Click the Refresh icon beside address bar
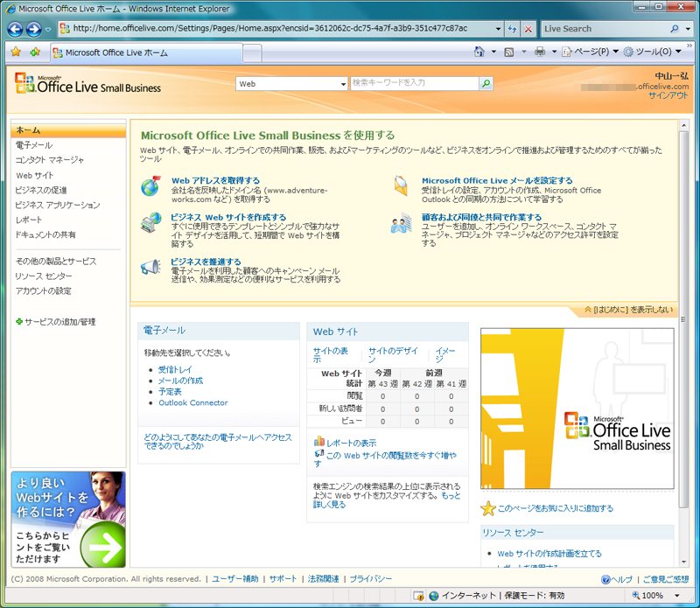Viewport: 700px width, 608px height. point(512,29)
